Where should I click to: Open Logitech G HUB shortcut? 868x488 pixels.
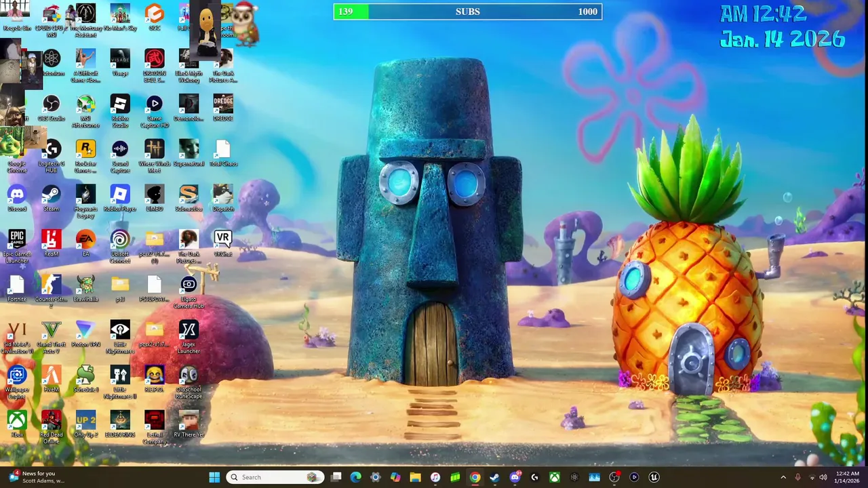(52, 156)
